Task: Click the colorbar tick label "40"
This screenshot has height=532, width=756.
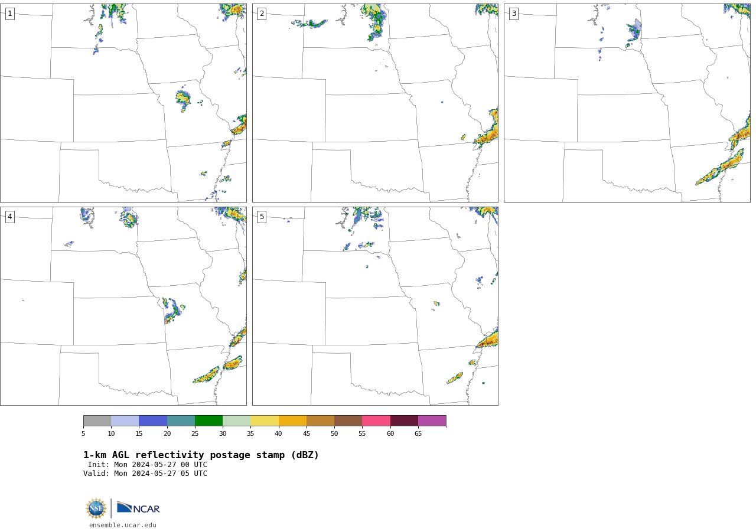Action: [278, 434]
